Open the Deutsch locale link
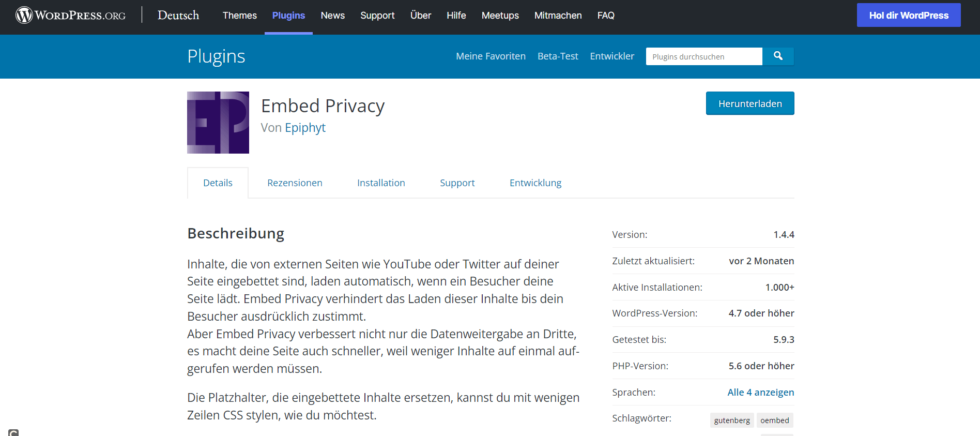Viewport: 980px width, 436px height. click(178, 16)
